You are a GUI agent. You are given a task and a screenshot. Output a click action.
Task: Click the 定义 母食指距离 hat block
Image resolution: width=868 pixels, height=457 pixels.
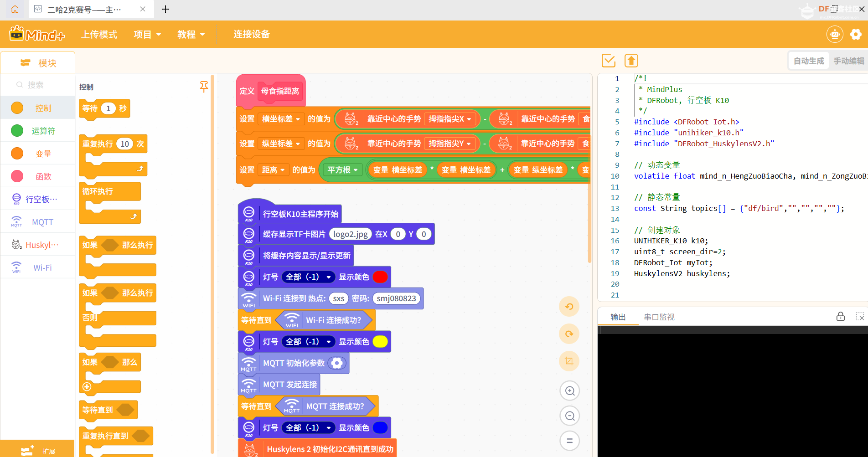[x=271, y=91]
